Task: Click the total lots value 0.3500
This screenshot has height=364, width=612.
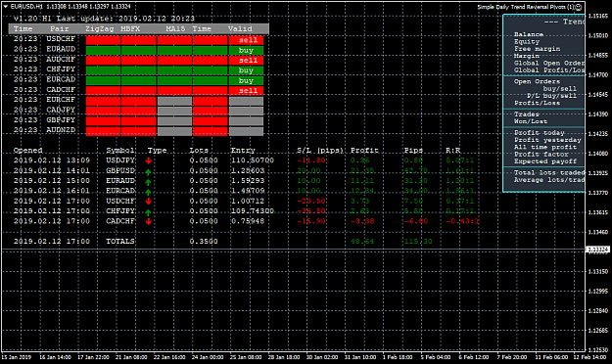Action: (204, 242)
